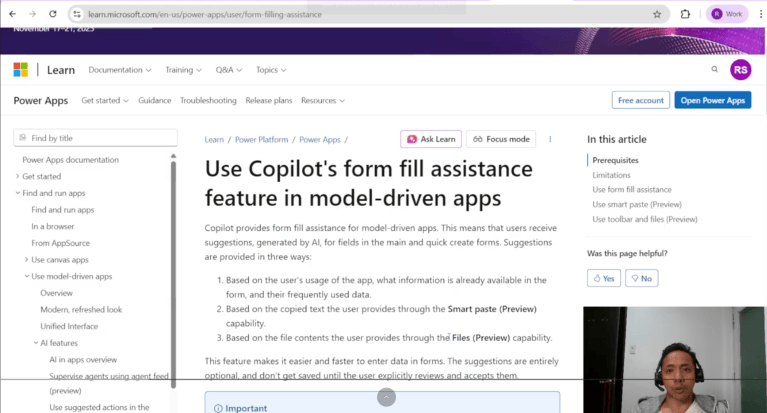Jump to Limitations section
767x413 pixels.
pyautogui.click(x=611, y=175)
